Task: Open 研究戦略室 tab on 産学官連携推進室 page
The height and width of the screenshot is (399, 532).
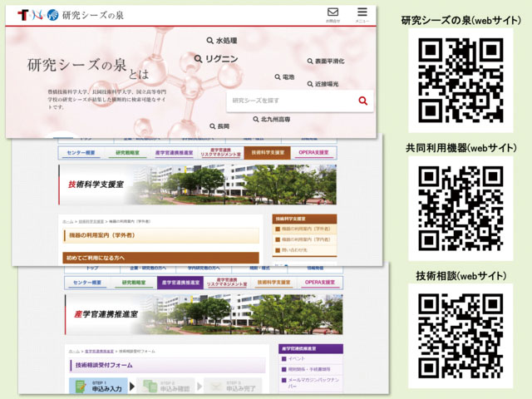Action: [x=134, y=283]
